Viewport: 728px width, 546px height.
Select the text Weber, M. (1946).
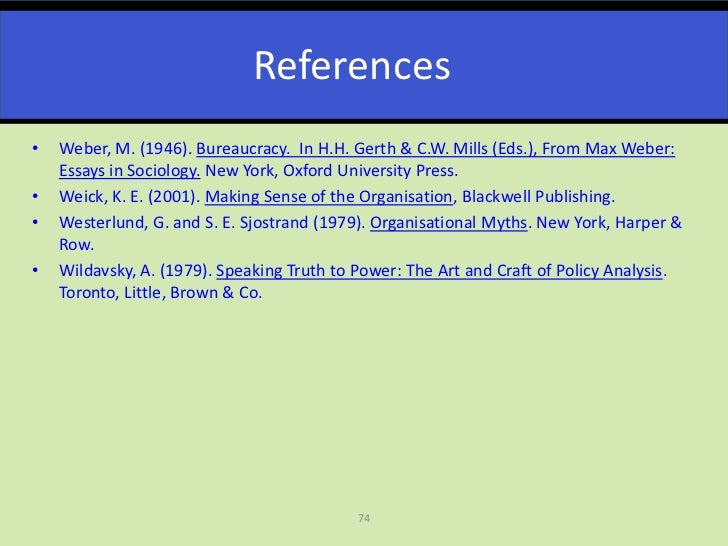coord(125,149)
